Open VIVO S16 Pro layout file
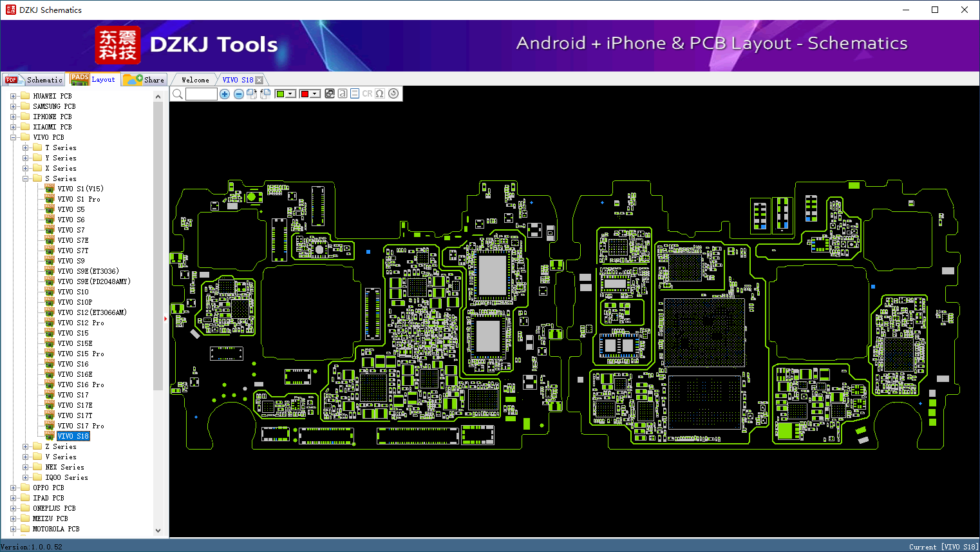Screen dimensions: 980x552 pos(80,385)
